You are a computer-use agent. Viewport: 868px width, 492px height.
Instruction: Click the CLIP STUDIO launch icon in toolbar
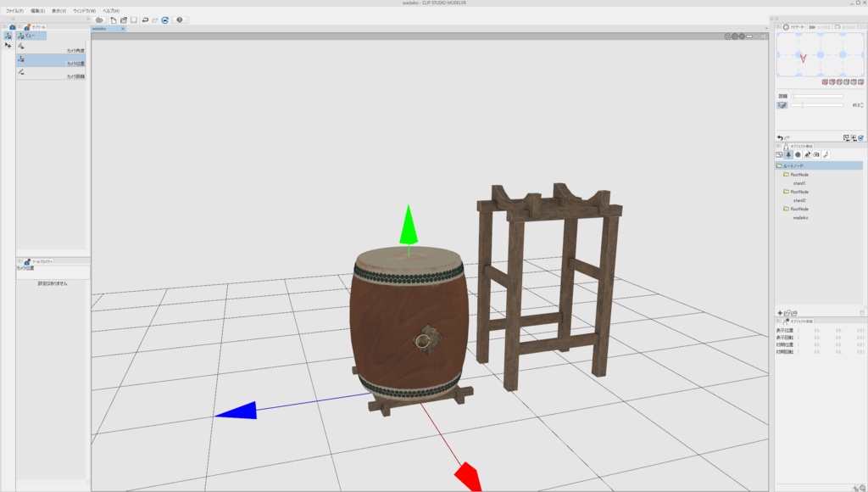point(99,20)
